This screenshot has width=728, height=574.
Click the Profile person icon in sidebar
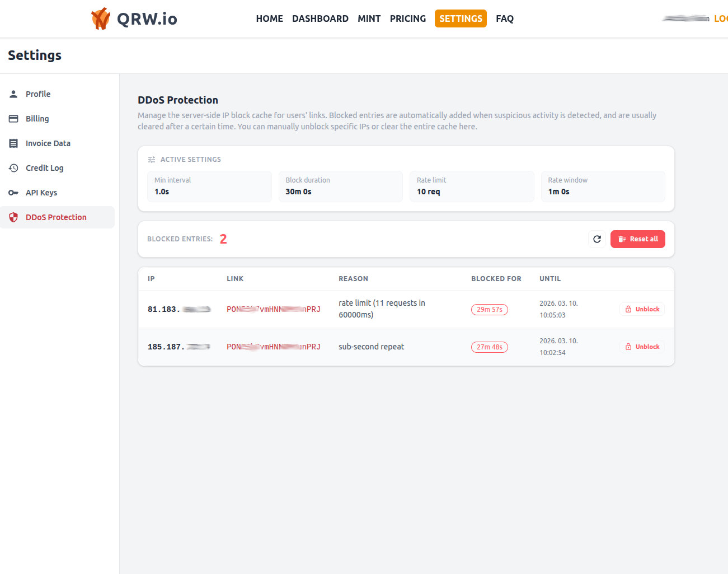(13, 94)
